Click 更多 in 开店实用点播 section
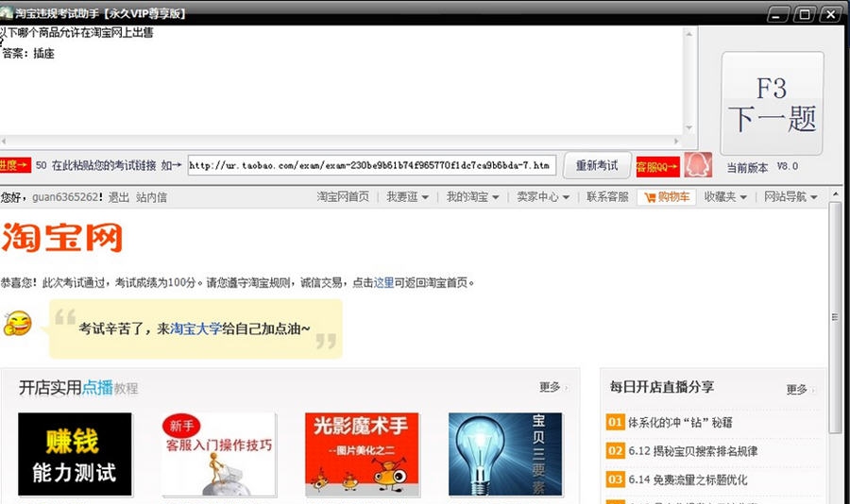The image size is (850, 504). tap(552, 387)
